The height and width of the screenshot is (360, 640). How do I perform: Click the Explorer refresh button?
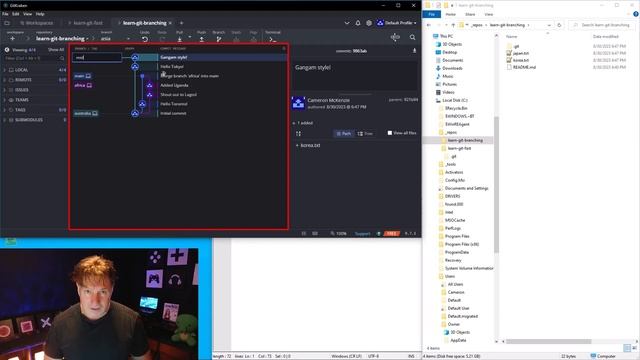coord(559,25)
